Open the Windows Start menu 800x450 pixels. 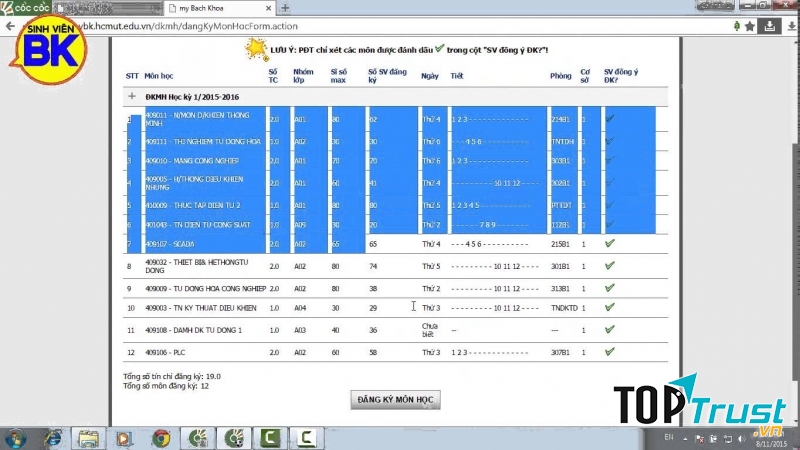tap(18, 437)
